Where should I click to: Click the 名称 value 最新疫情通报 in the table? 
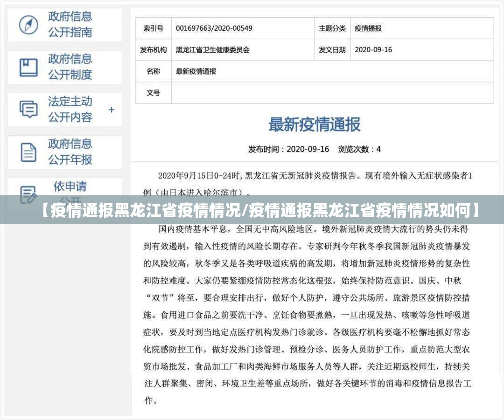click(196, 71)
